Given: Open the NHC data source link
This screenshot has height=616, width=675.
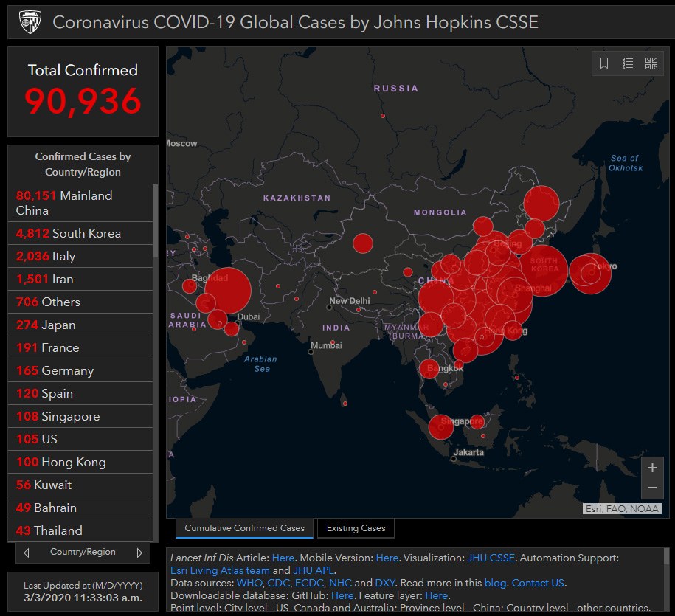Looking at the screenshot, I should click(340, 583).
